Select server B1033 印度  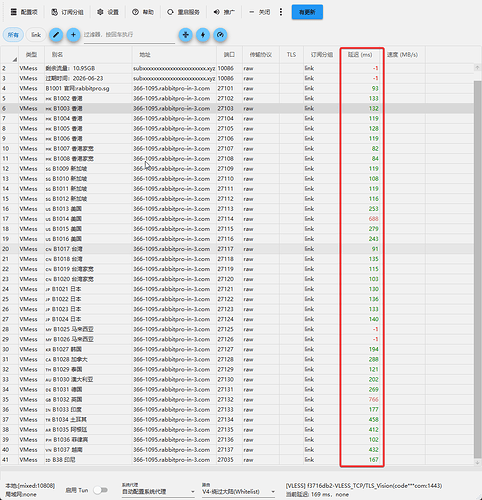(x=237, y=409)
